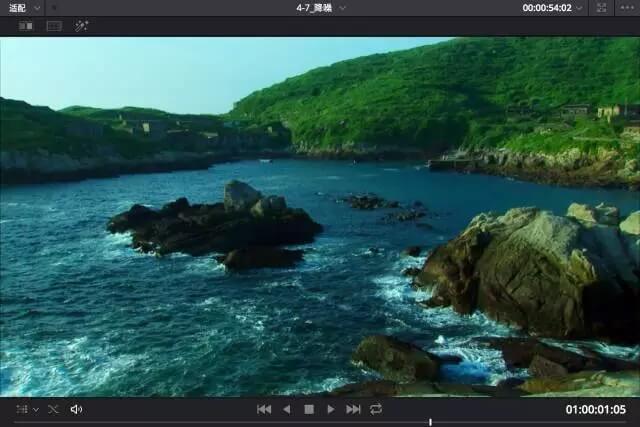Image resolution: width=640 pixels, height=427 pixels.
Task: Open viewer overlay mode dropdown at bottom left
Action: [x=26, y=409]
